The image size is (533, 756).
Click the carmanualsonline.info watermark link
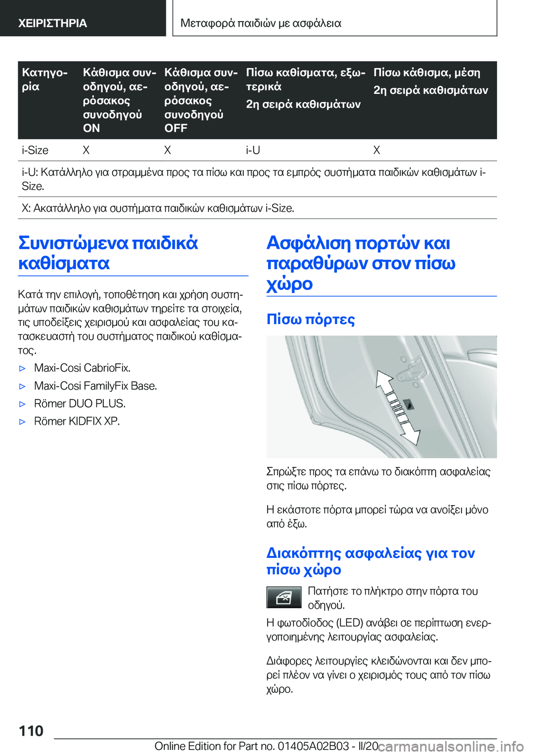tap(451, 747)
